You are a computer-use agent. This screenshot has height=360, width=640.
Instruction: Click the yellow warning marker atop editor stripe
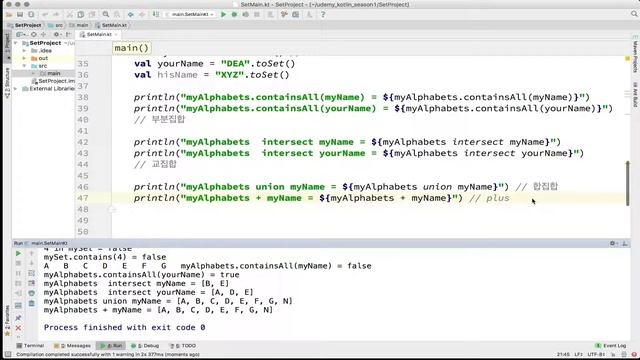pyautogui.click(x=628, y=59)
